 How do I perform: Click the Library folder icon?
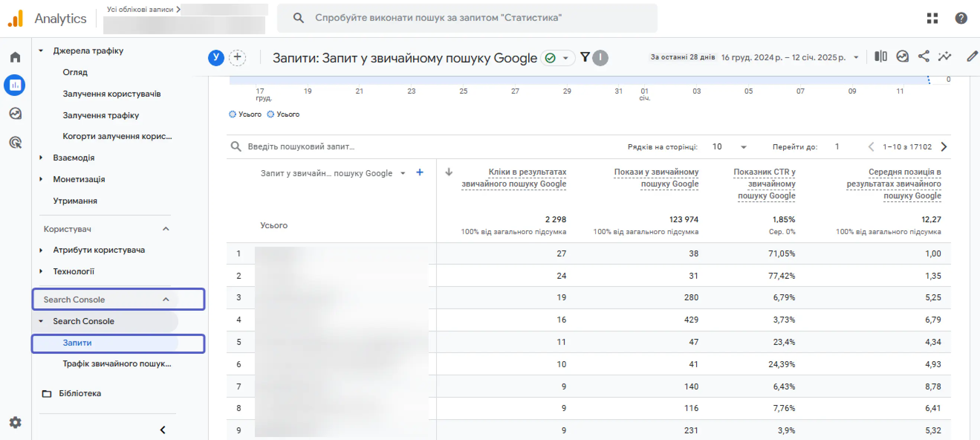[46, 394]
